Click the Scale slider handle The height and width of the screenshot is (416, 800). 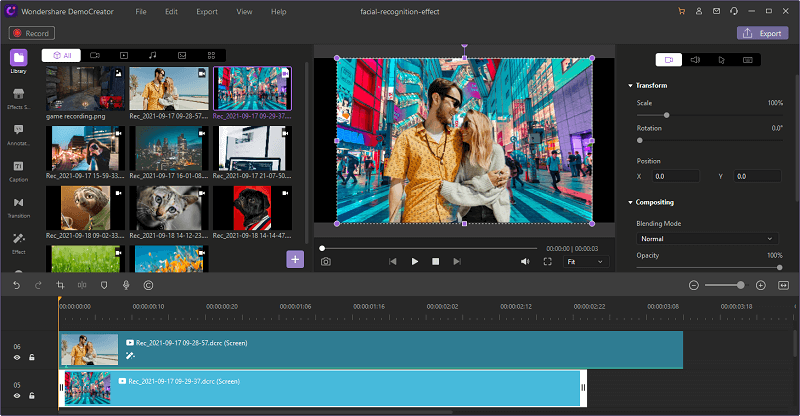pyautogui.click(x=666, y=115)
